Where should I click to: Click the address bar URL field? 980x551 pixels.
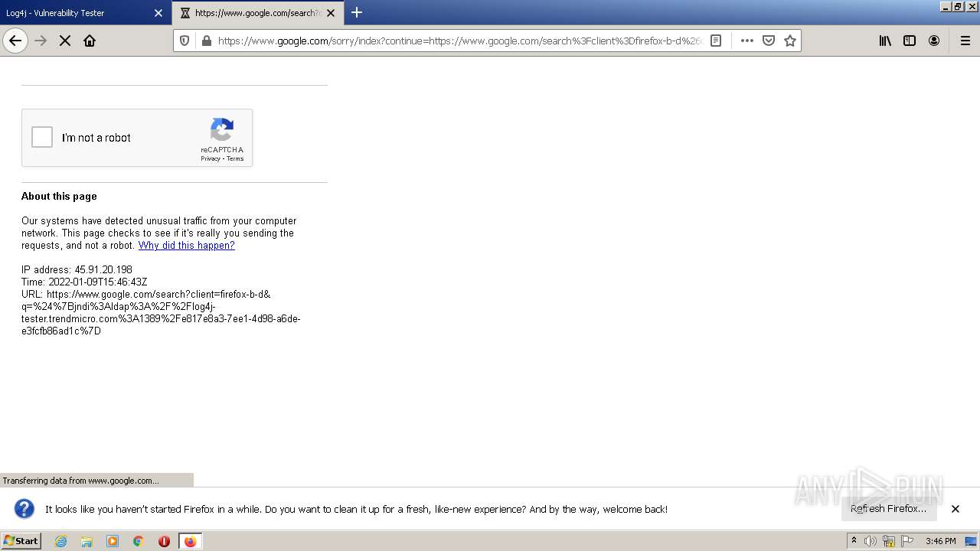click(x=459, y=41)
